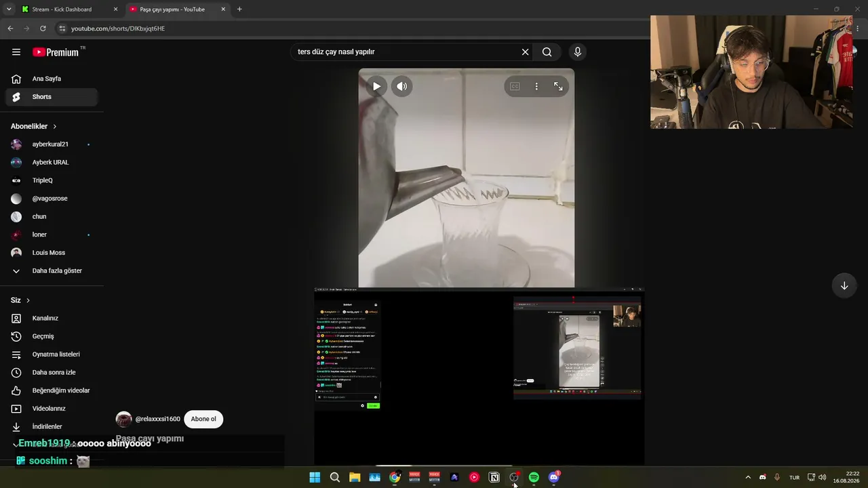Go to the YouTube Premium home logo
The width and height of the screenshot is (868, 488).
[56, 52]
